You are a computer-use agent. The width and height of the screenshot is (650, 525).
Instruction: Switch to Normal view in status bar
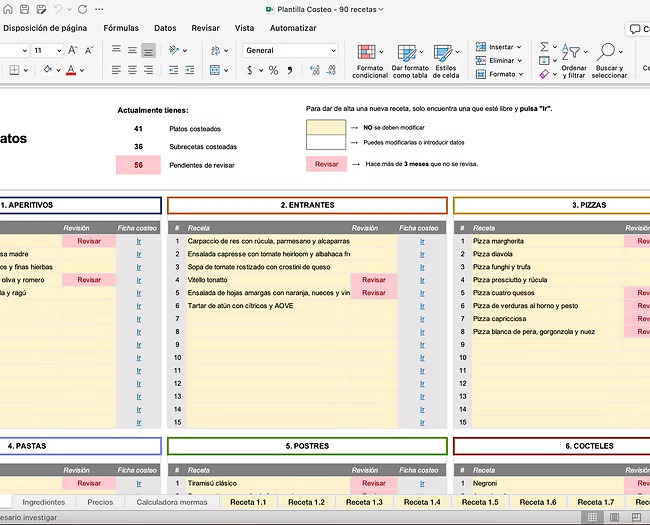click(592, 517)
